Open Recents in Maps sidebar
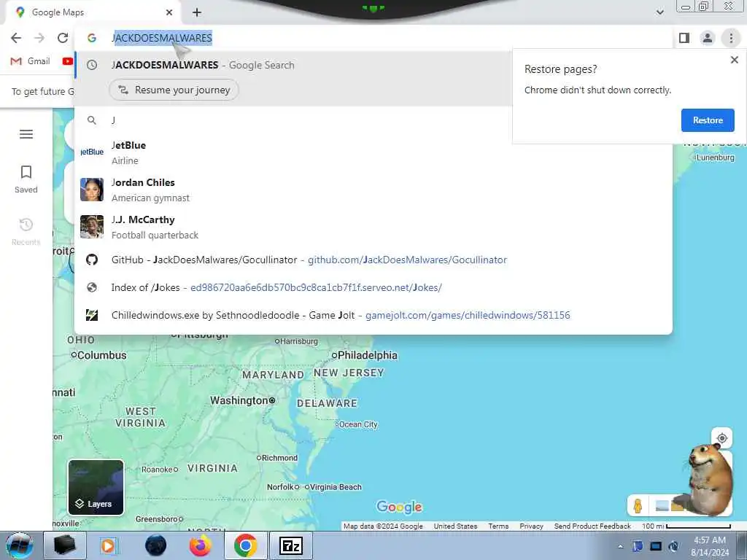Viewport: 747px width, 560px height. [26, 232]
